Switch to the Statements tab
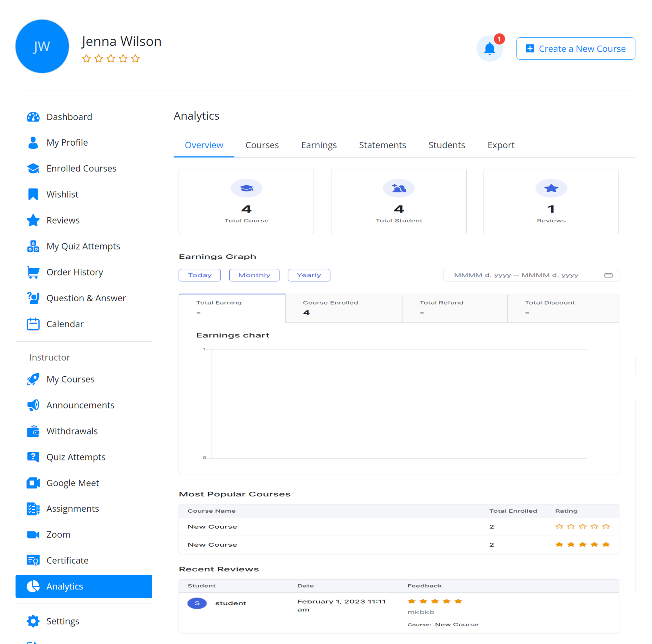 pos(382,145)
